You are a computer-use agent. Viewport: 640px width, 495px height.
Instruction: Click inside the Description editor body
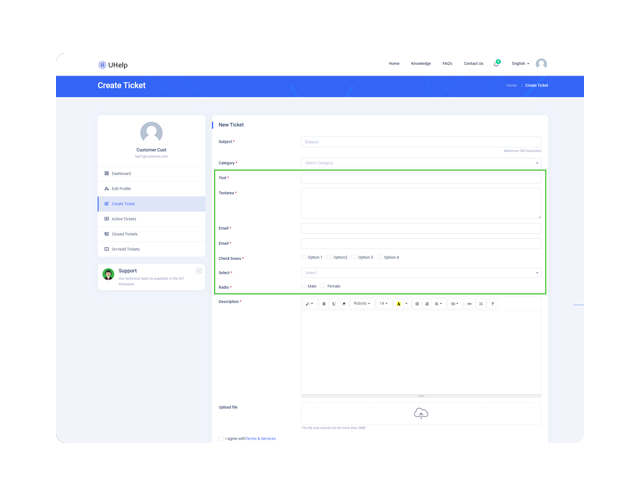(x=421, y=352)
